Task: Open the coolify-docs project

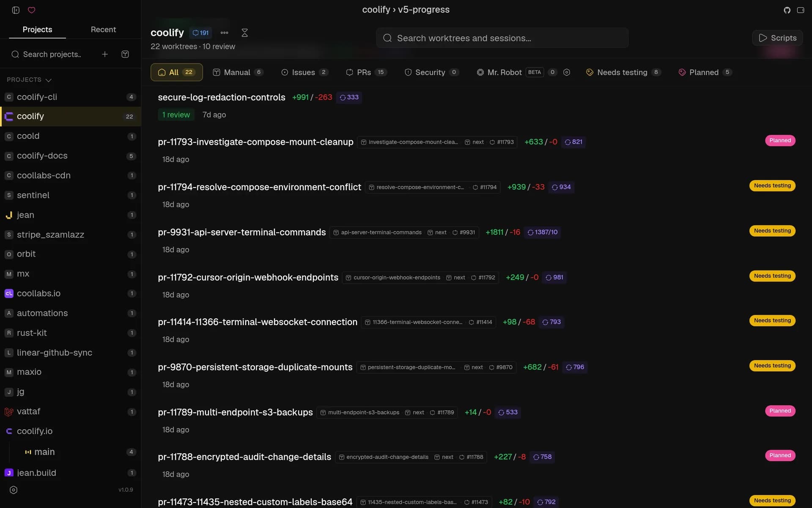Action: (x=71, y=156)
